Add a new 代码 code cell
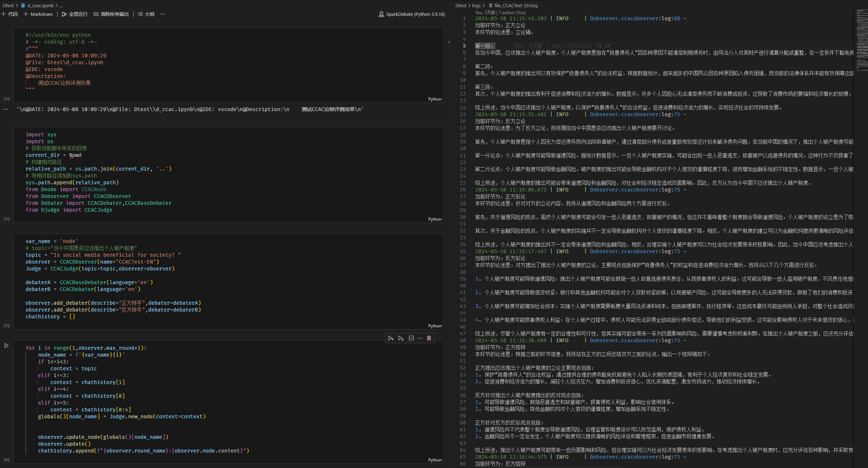Image resolution: width=868 pixels, height=468 pixels. point(10,14)
